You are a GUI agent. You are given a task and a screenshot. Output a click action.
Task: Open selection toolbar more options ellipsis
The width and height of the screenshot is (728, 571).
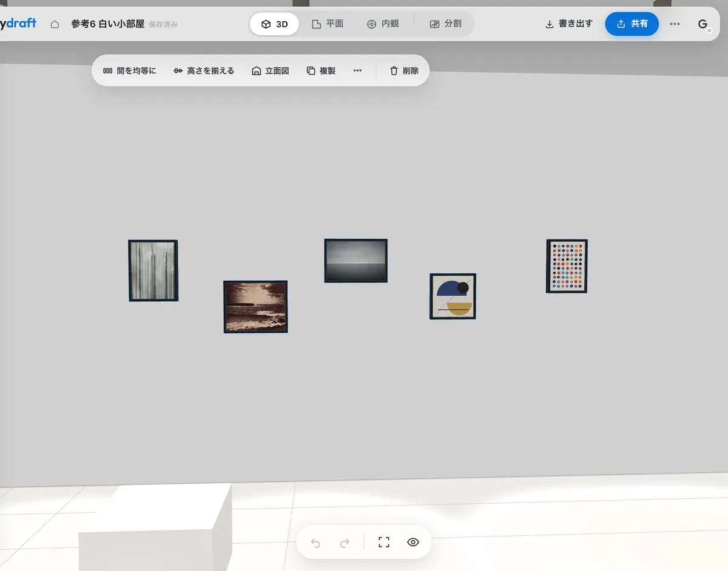pyautogui.click(x=357, y=71)
